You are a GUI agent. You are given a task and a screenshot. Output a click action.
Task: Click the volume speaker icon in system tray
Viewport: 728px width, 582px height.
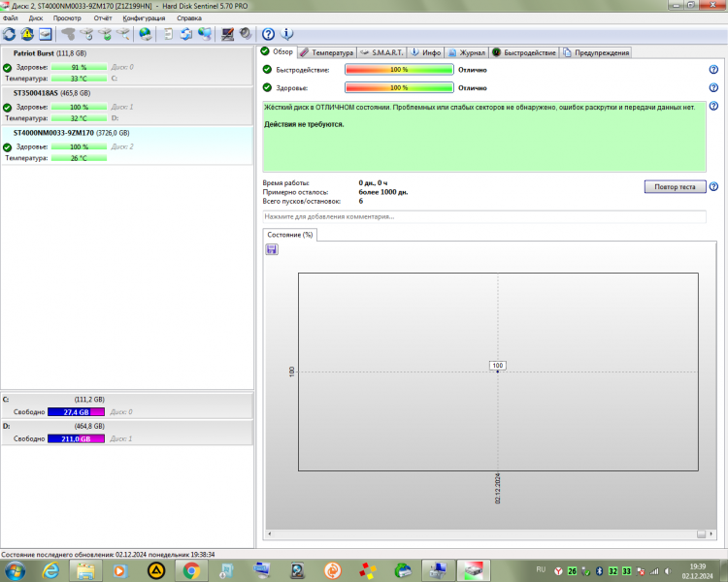coord(668,571)
